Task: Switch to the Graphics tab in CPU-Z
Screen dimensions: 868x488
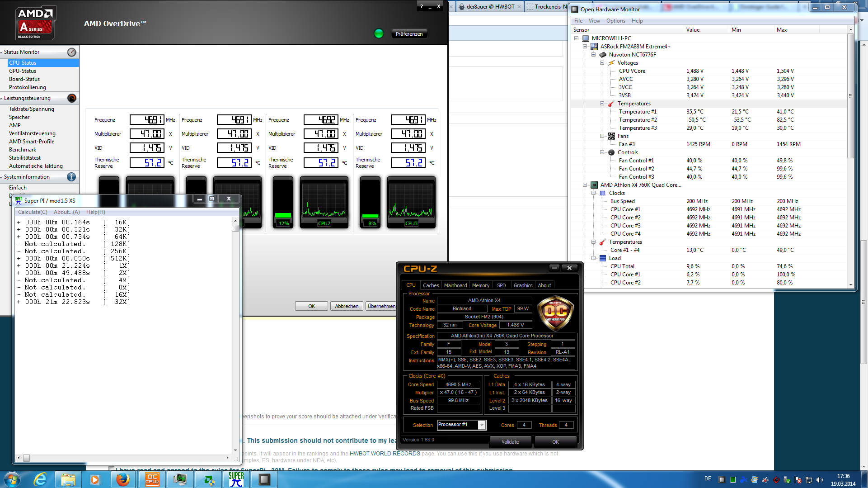Action: 523,285
